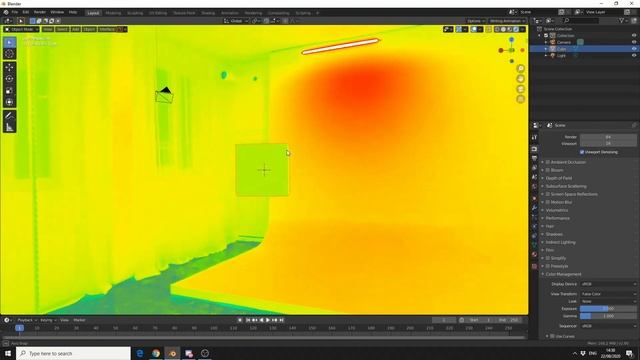
Task: Adjust the Gamma slider
Action: (x=608, y=316)
